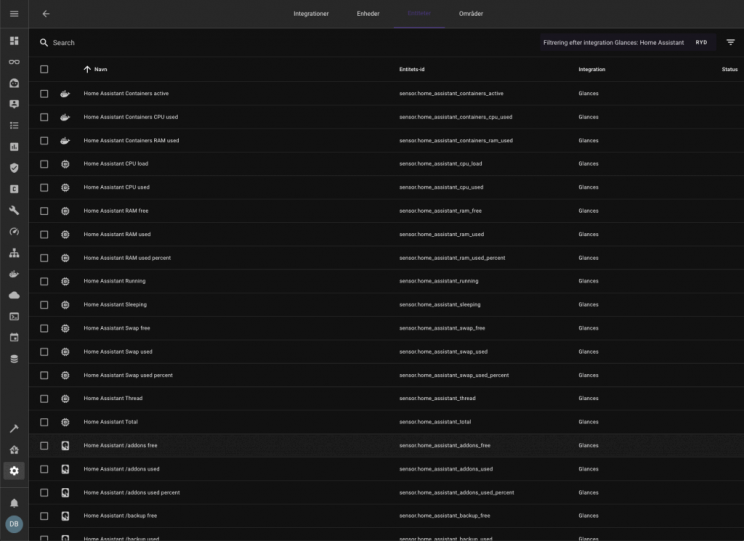Open the Home Assistant Running entity
Image resolution: width=744 pixels, height=541 pixels.
114,281
